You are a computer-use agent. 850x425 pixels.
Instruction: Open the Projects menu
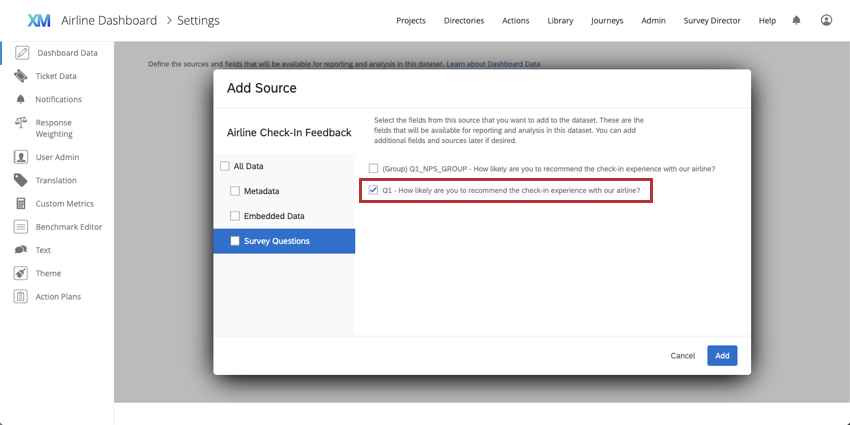click(411, 21)
